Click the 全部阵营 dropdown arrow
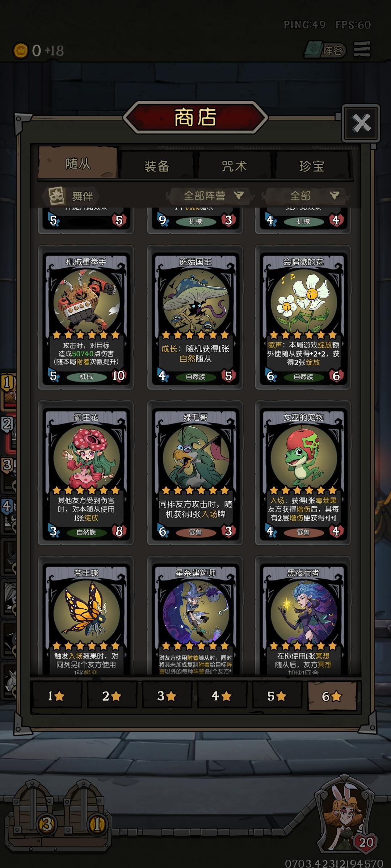The image size is (391, 868). click(239, 196)
